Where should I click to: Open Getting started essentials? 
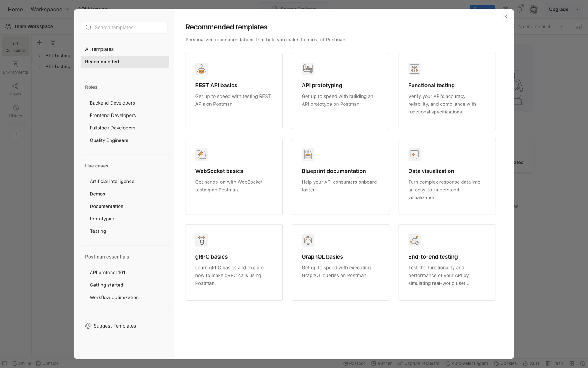click(x=107, y=285)
